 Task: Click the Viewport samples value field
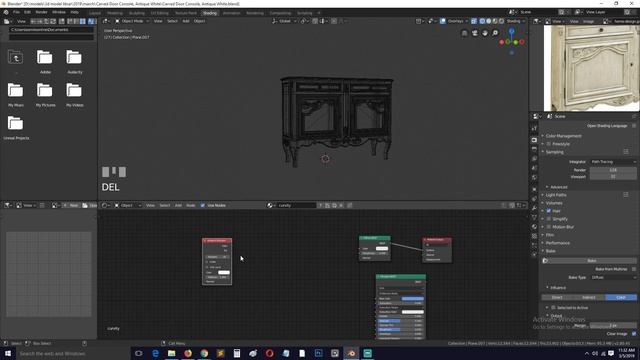613,177
